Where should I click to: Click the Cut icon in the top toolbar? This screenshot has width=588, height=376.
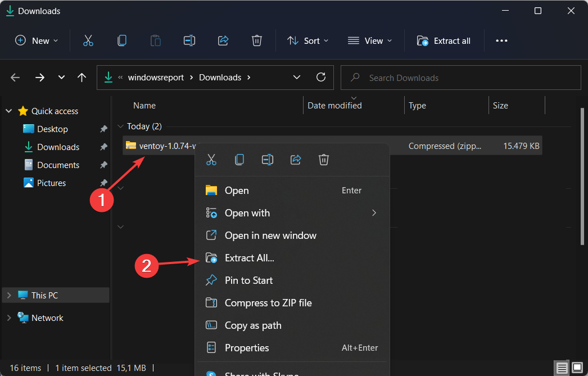(x=88, y=40)
